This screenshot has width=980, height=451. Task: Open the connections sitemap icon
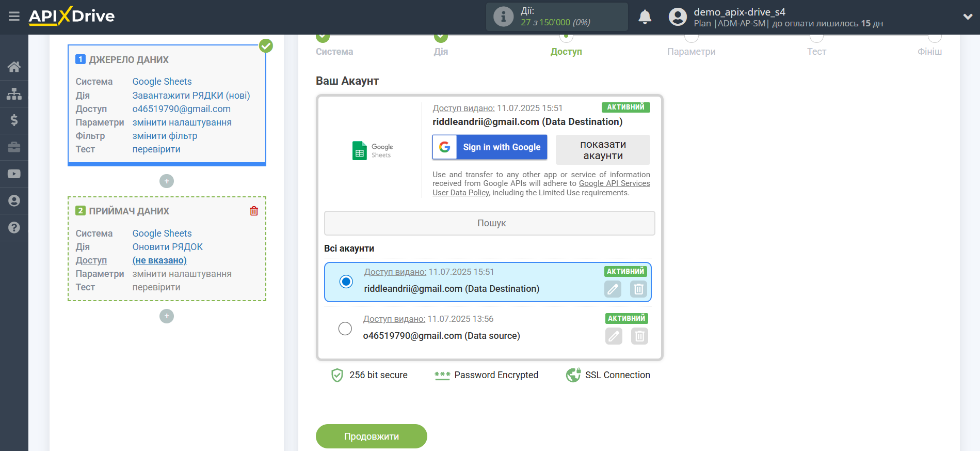tap(14, 94)
